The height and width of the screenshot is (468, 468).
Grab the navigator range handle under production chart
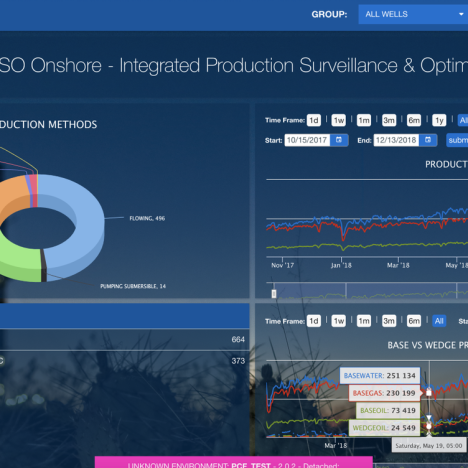point(274,294)
